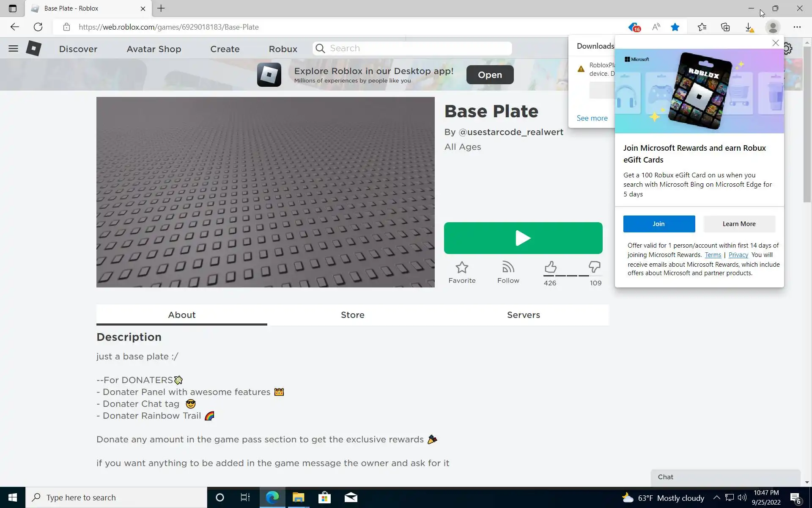Screen dimensions: 812x508
Task: Click the thumbs up like icon
Action: pos(550,267)
